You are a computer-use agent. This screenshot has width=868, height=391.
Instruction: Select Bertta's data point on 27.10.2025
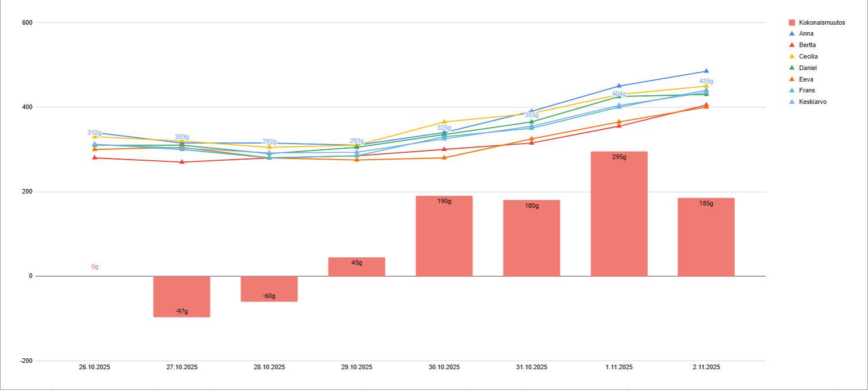coord(182,162)
